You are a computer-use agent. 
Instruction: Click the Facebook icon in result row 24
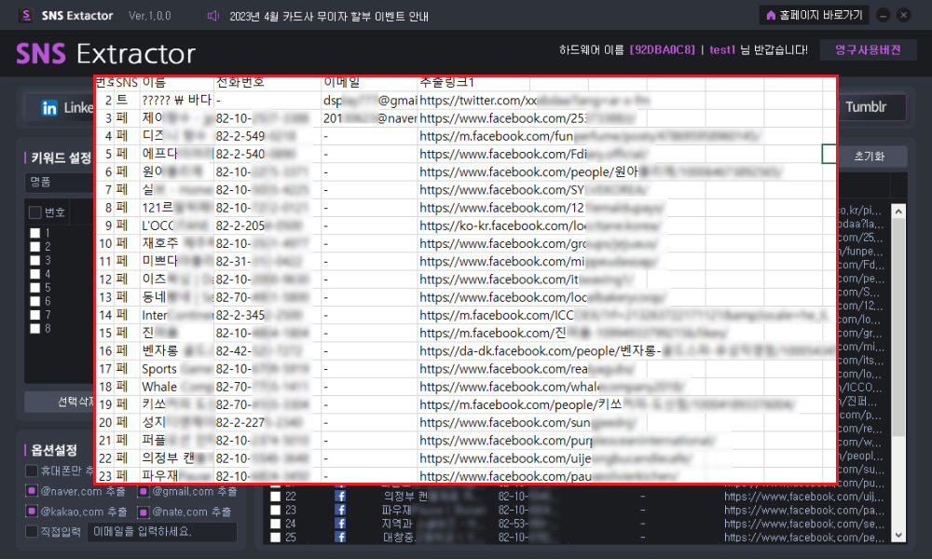(x=340, y=524)
